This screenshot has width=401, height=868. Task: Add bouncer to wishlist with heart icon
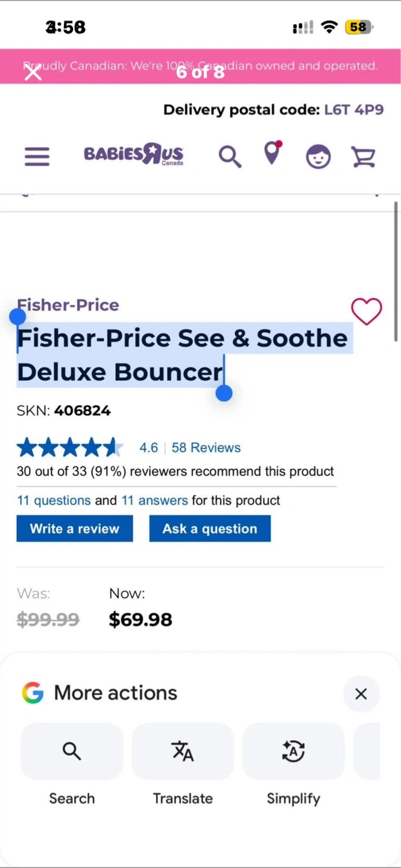tap(366, 311)
